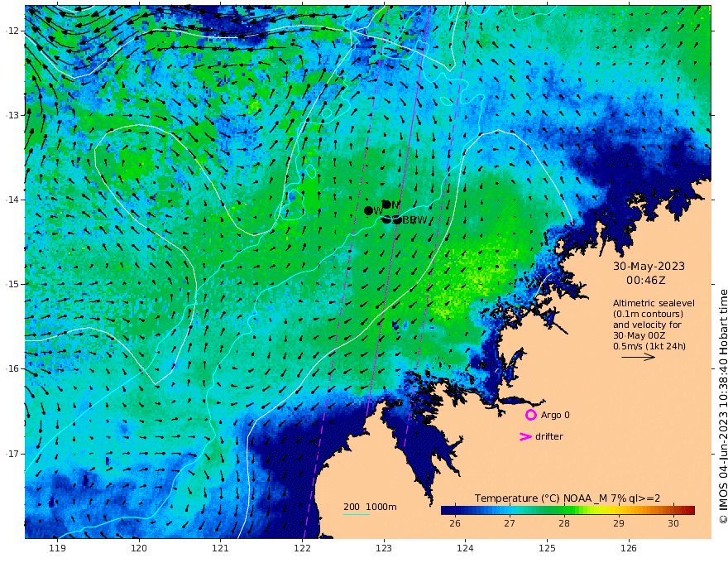Screen dimensions: 728x563
Task: Click longitude axis label 121
Action: 221,549
